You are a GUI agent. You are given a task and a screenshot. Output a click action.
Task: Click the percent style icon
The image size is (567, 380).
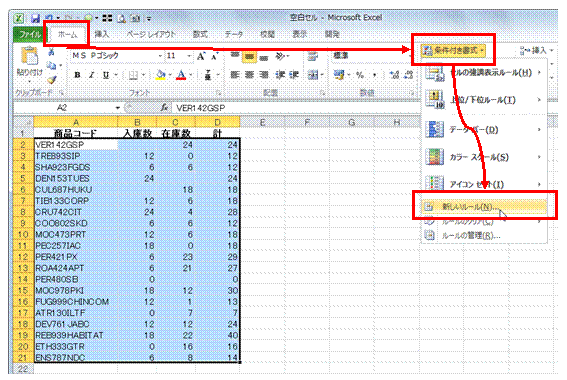tap(360, 75)
